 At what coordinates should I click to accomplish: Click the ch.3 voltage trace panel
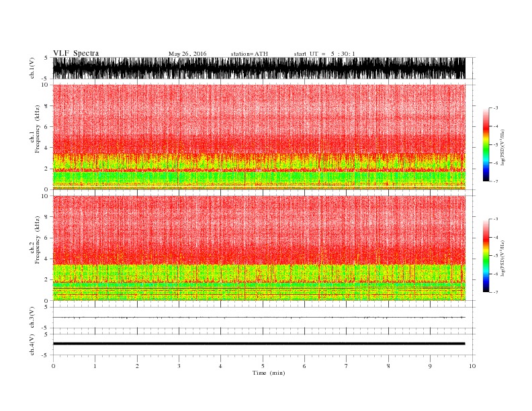tap(264, 318)
